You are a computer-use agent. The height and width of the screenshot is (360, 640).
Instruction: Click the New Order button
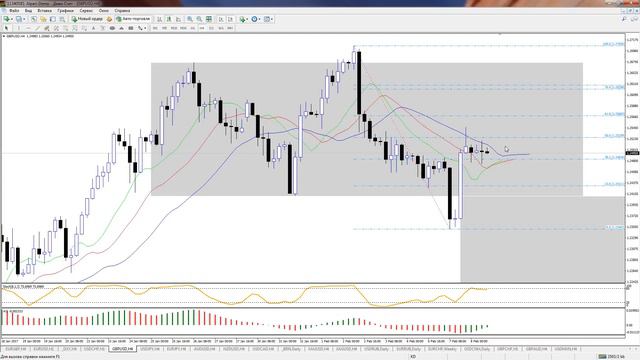coord(87,19)
